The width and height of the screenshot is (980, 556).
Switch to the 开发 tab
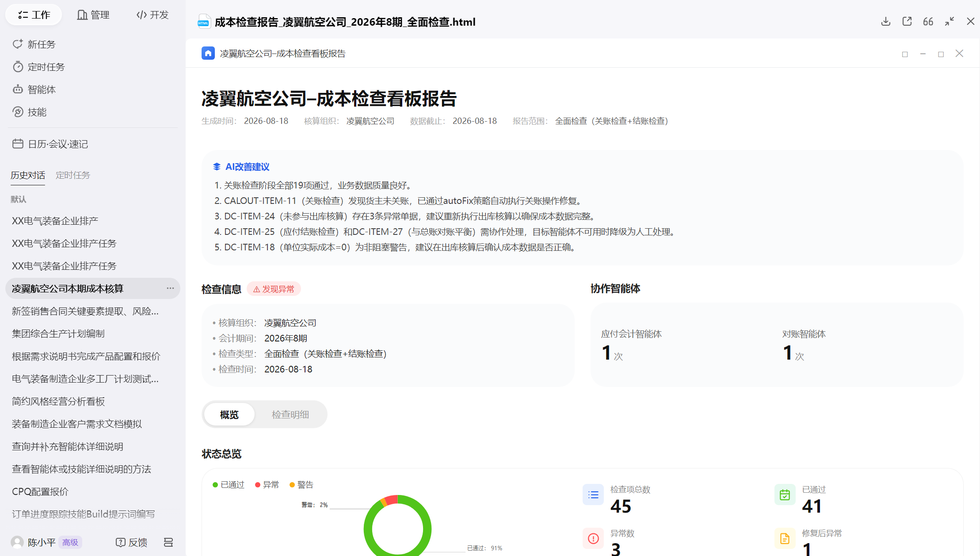(x=153, y=15)
